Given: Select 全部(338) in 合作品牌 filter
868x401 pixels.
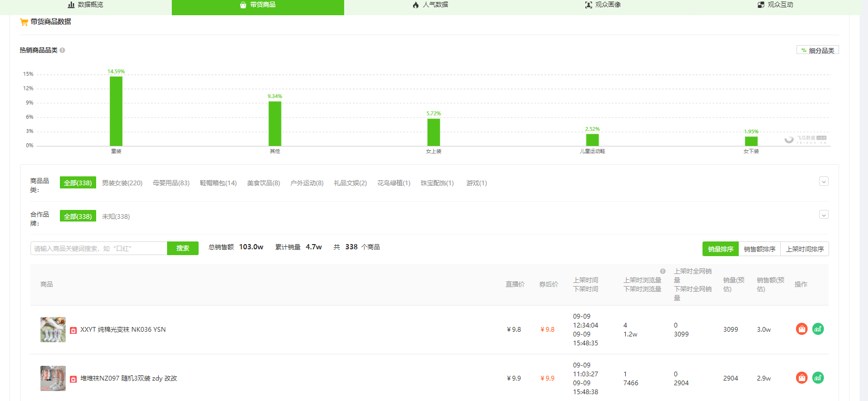Looking at the screenshot, I should [78, 216].
